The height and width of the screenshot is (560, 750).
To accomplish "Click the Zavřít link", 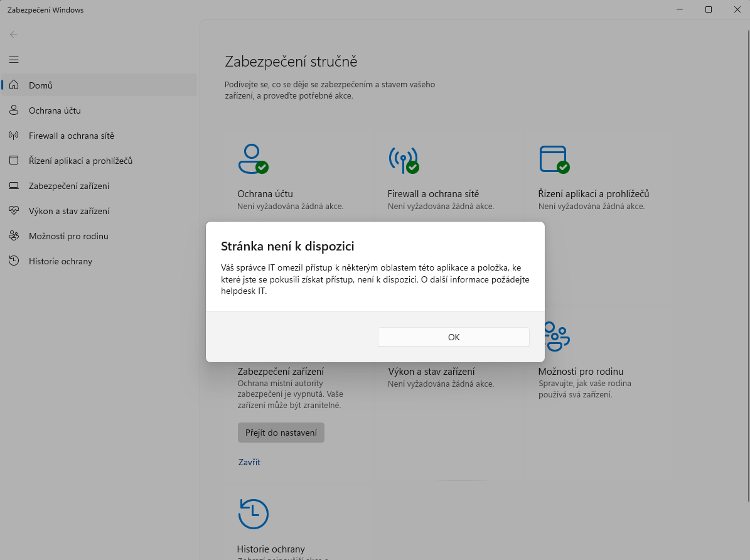I will pos(249,462).
